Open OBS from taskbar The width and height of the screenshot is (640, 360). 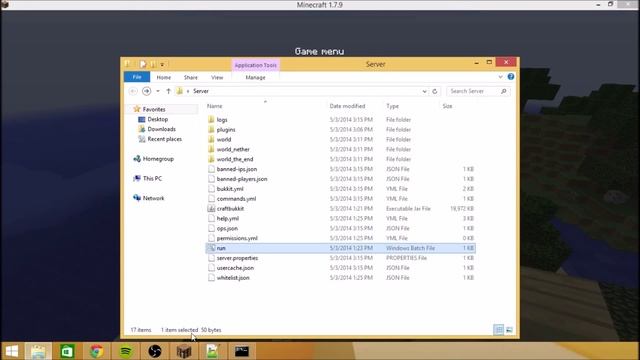[155, 351]
